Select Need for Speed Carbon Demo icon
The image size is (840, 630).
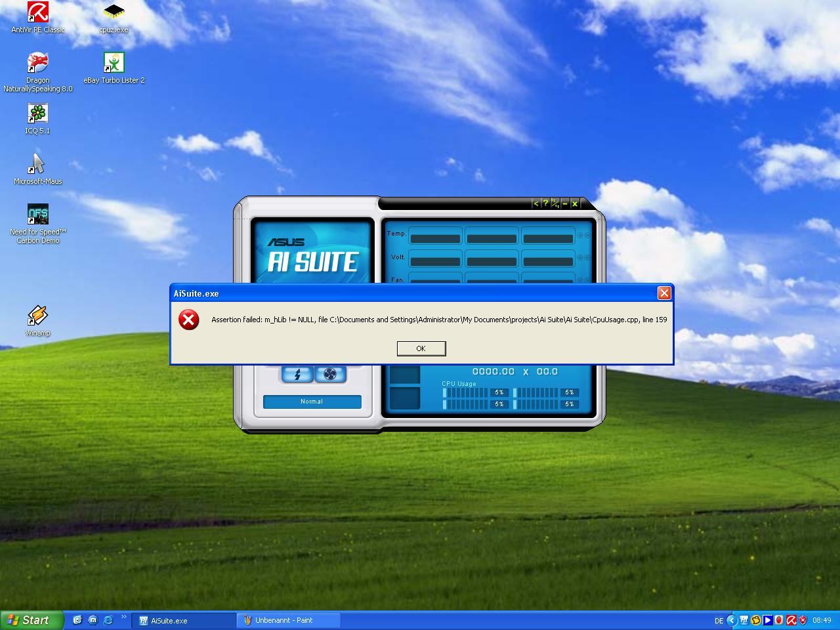click(x=38, y=224)
